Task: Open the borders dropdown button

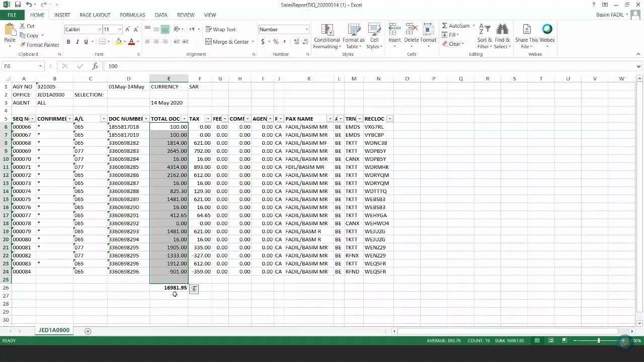Action: click(x=109, y=42)
